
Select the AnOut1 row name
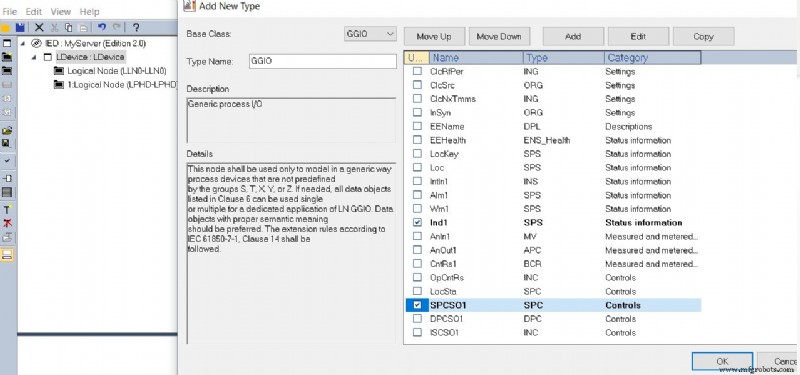pos(443,250)
